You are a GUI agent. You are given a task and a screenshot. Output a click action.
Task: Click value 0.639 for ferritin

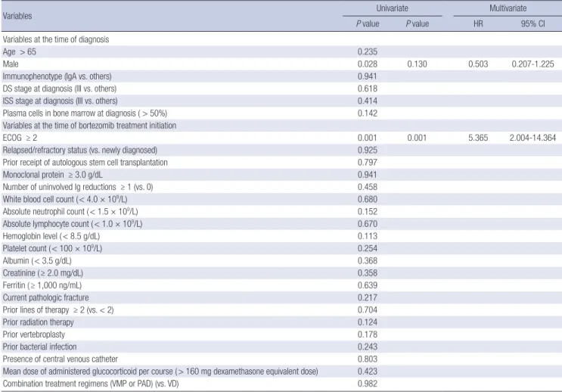tap(368, 285)
